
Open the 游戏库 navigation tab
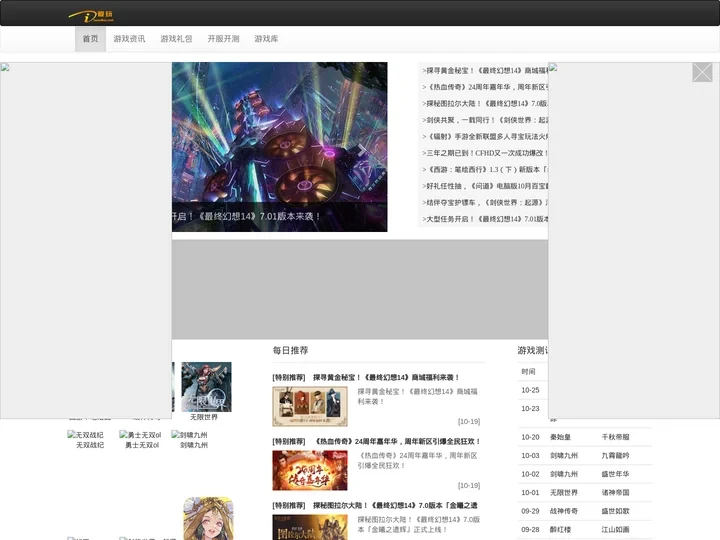[x=266, y=39]
